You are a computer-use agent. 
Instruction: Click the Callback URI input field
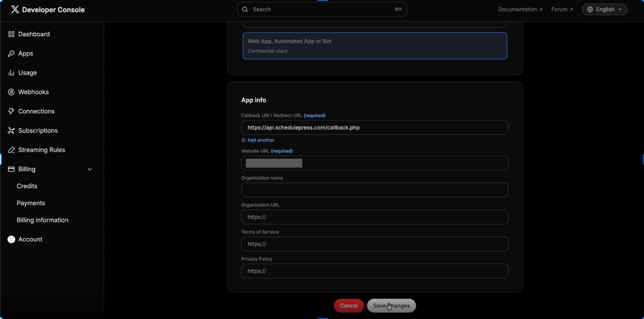(375, 128)
